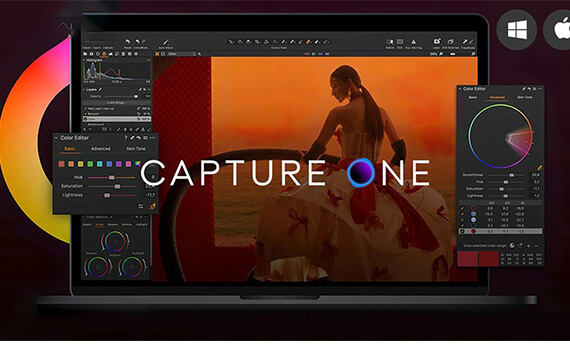Click the Reset arrow in the top toolbar
The image size is (570, 360).
coord(127,42)
